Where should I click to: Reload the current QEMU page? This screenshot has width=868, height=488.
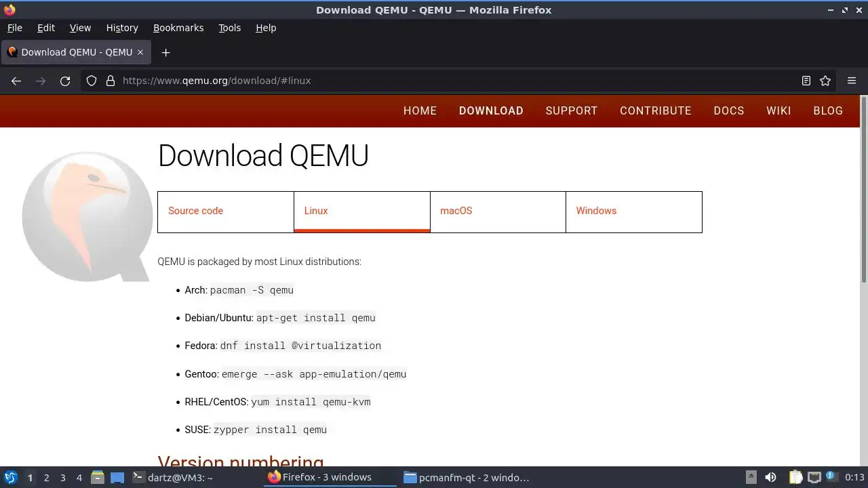[x=65, y=81]
